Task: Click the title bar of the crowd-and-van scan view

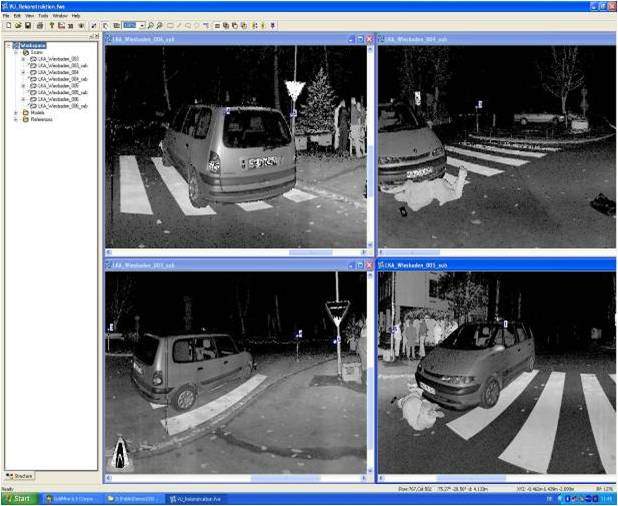Action: (497, 265)
